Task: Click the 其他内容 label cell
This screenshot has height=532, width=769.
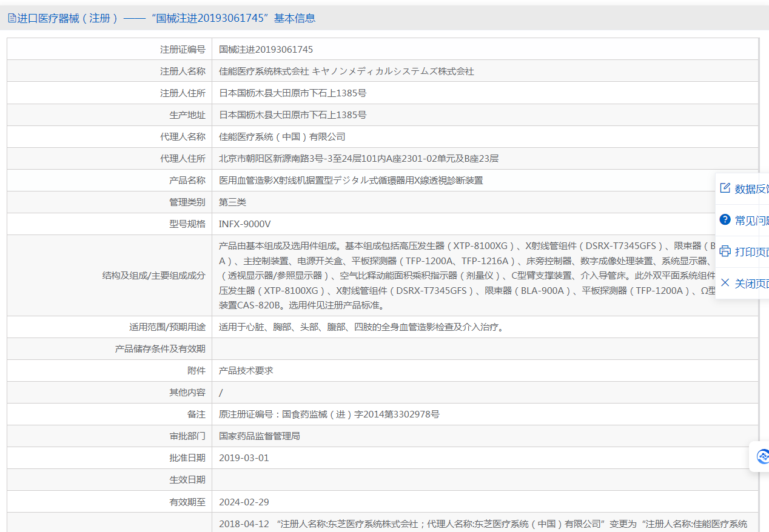Action: (109, 392)
